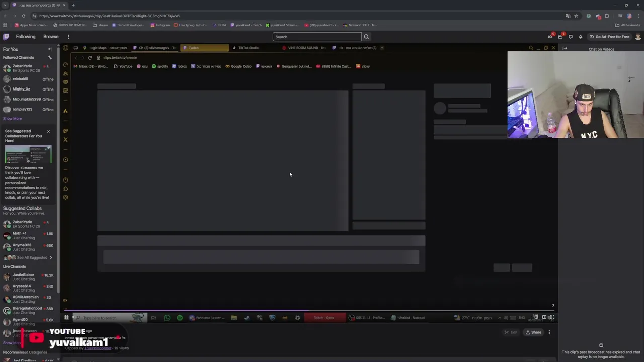Viewport: 644px width, 362px height.
Task: Sort followed channels with the arrows icon
Action: (50, 57)
